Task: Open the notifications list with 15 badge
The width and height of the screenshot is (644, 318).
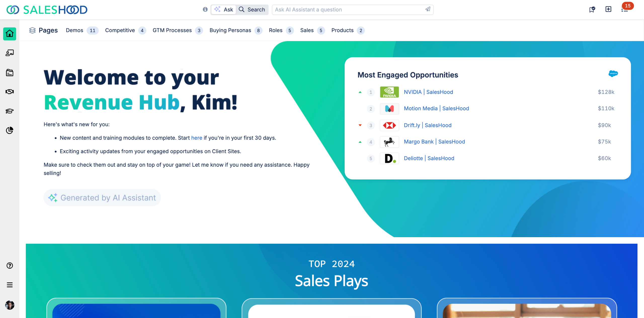Action: (625, 10)
